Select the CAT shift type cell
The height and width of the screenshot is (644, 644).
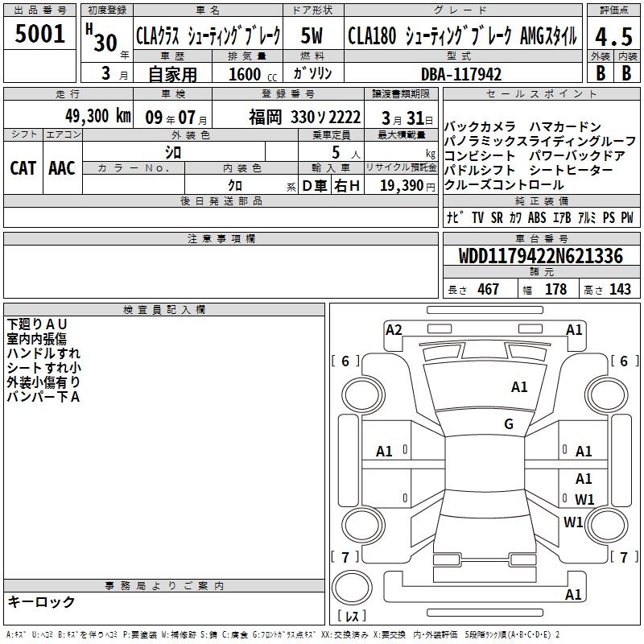click(x=23, y=167)
